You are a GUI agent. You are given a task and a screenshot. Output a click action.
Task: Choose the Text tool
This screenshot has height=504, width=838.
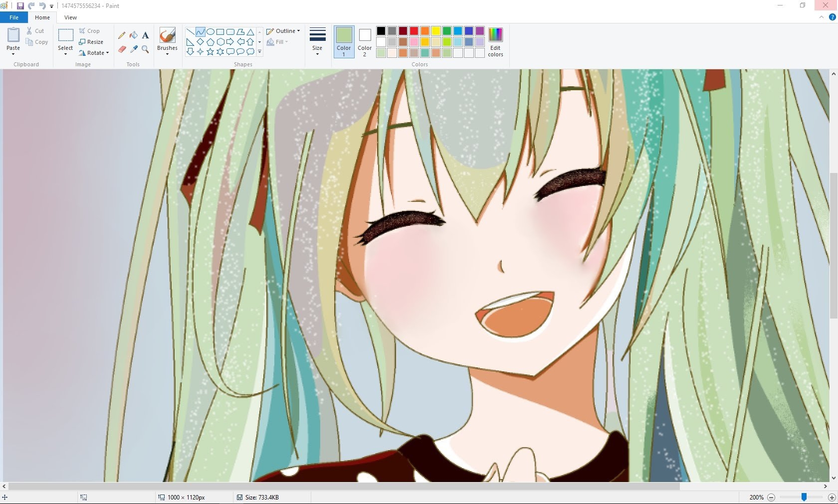[x=145, y=35]
